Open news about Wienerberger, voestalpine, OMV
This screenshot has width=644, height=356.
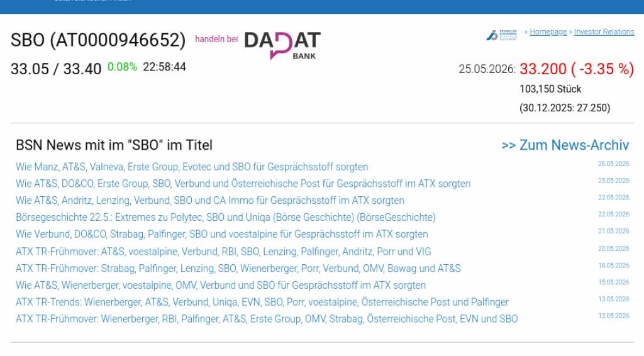(x=221, y=285)
